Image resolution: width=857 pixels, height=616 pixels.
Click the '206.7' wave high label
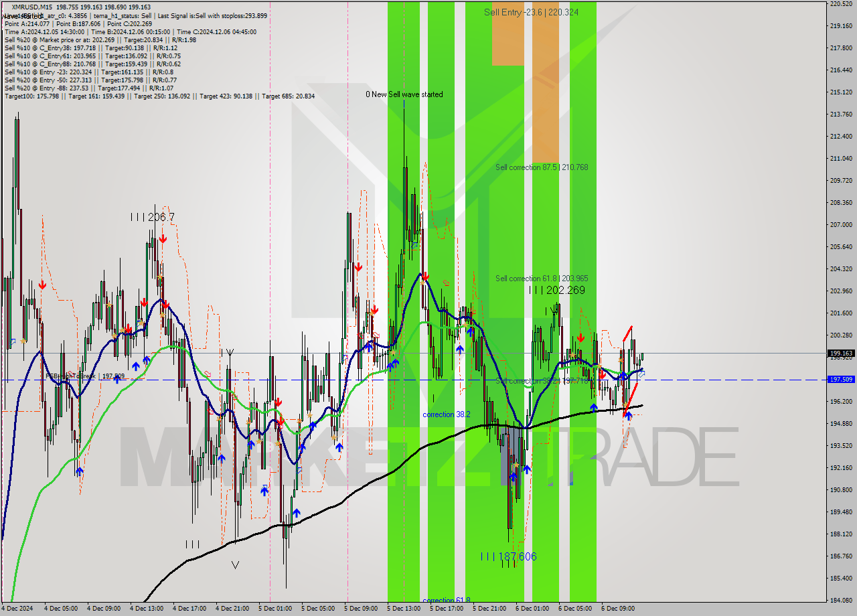(x=161, y=217)
